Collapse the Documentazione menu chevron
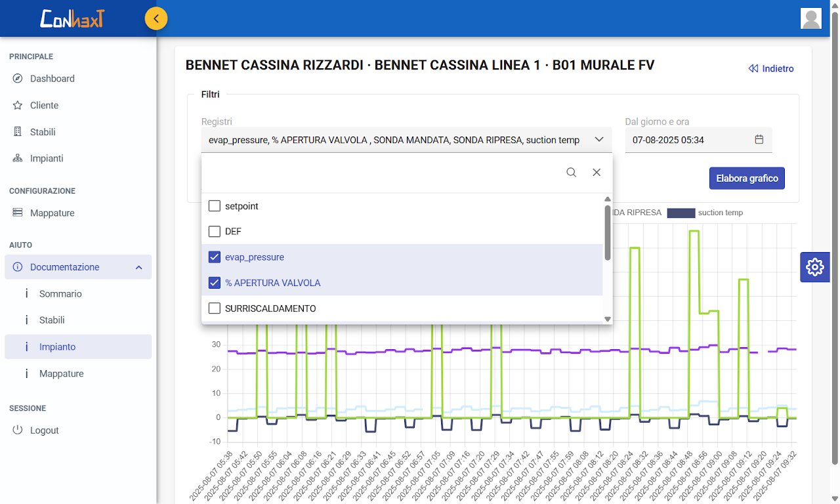The width and height of the screenshot is (840, 504). pos(138,267)
